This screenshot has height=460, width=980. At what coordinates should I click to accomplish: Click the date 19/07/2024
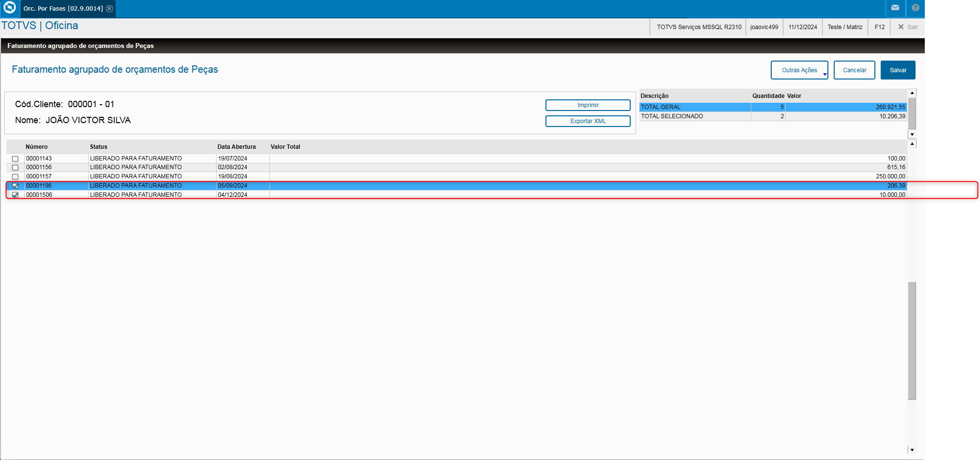point(233,159)
